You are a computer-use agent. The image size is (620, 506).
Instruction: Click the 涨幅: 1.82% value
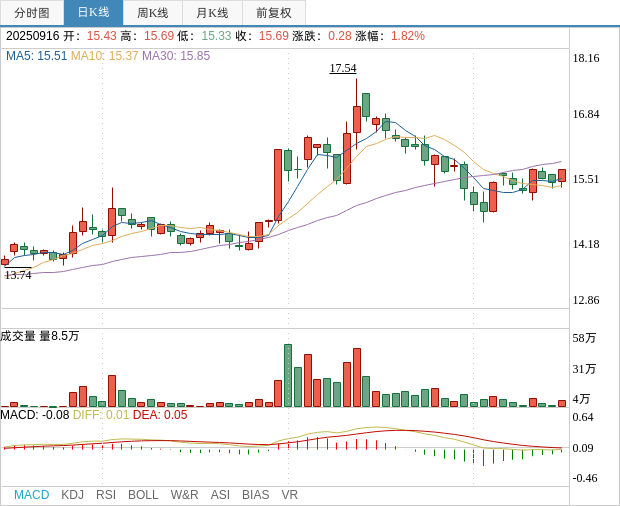click(x=390, y=36)
